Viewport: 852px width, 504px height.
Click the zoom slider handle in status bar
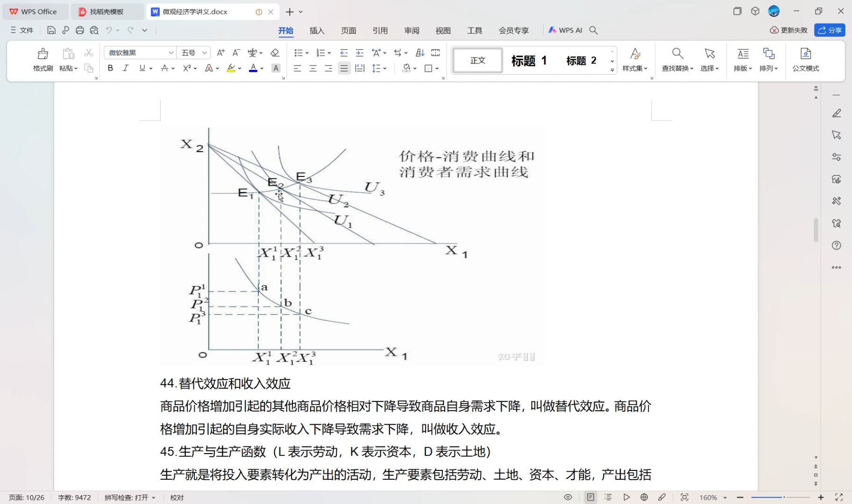click(784, 497)
